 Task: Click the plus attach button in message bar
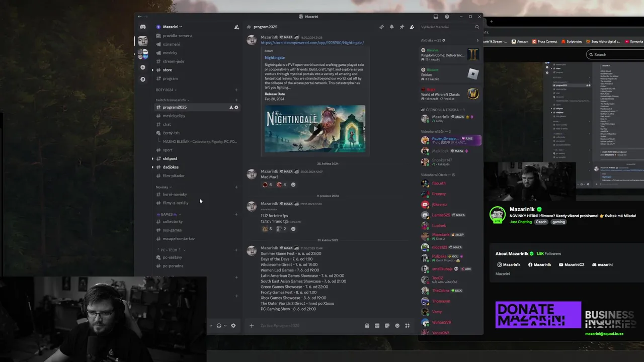[252, 325]
